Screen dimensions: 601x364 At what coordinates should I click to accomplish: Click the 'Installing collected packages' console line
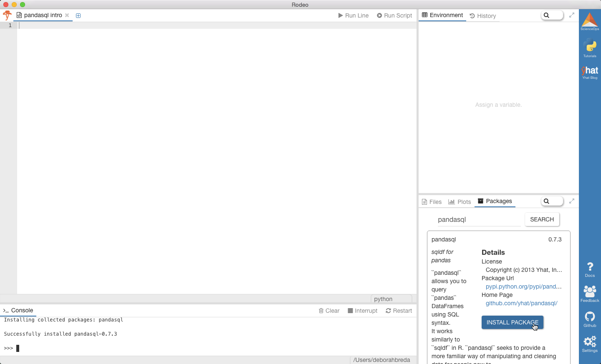63,320
